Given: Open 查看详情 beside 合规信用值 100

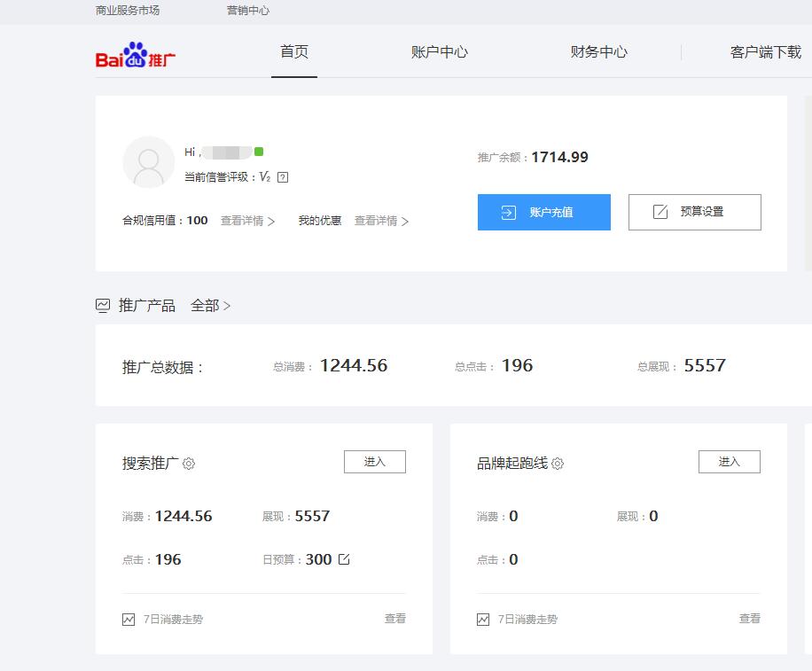Looking at the screenshot, I should click(x=244, y=221).
